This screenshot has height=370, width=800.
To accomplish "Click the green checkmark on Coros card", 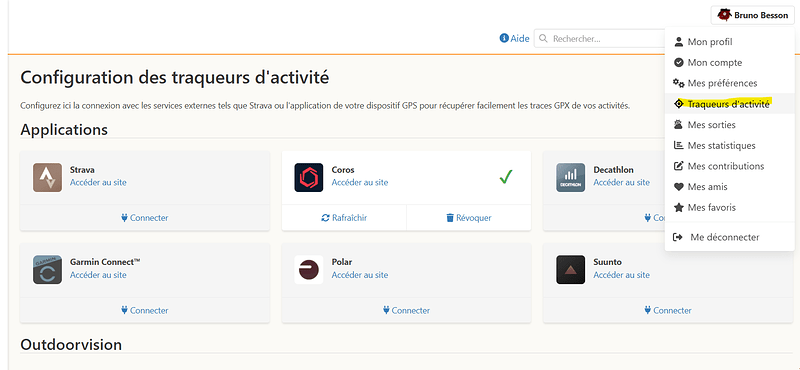I will [x=506, y=177].
